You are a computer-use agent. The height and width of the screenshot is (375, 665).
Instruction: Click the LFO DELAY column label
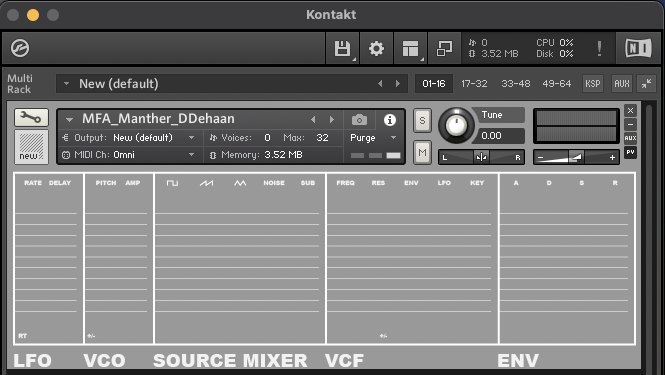point(60,183)
